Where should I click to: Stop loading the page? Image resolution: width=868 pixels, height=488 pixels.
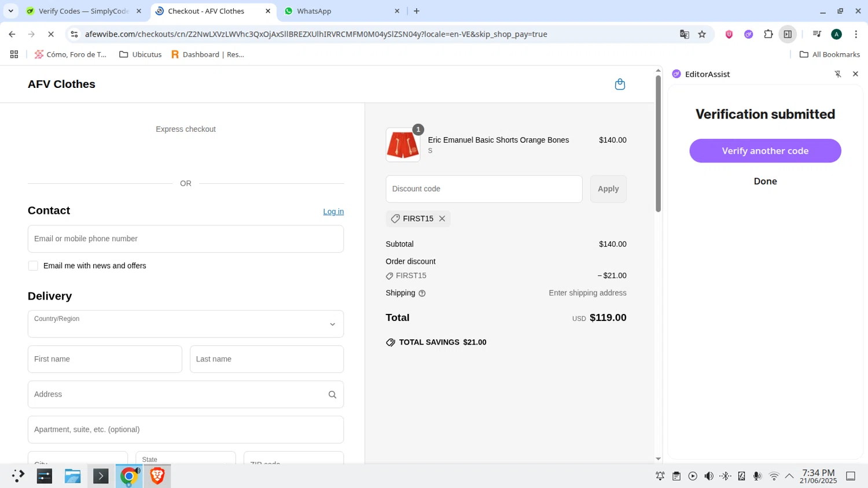coord(51,34)
